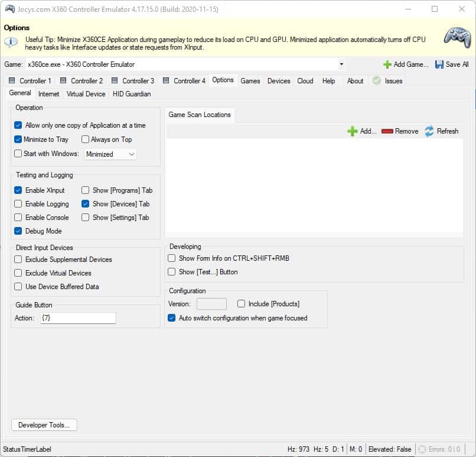Viewport: 476px width, 457px height.
Task: Click the Save All floppy disk icon
Action: coord(439,64)
